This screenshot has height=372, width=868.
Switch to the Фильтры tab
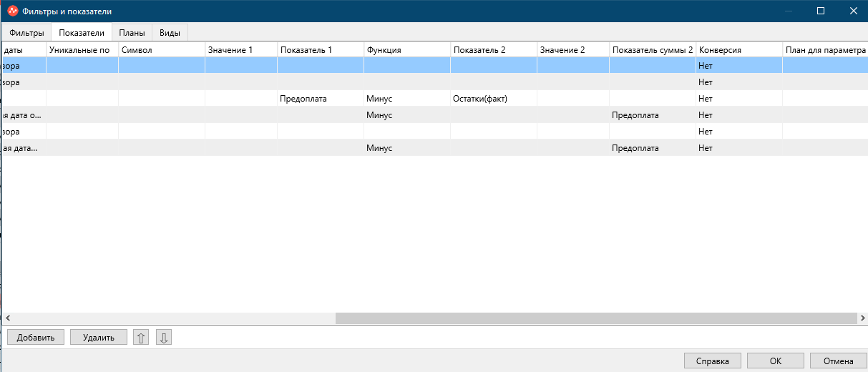click(x=26, y=32)
